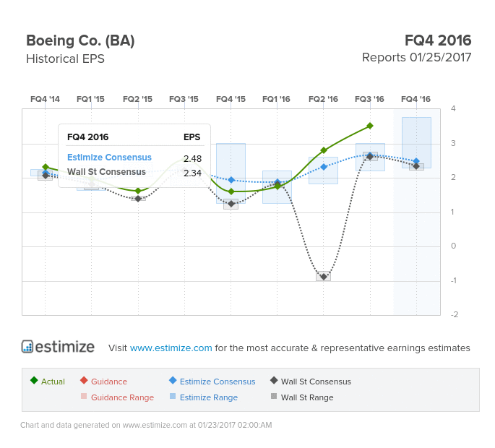Click the Historical EPS subtitle

pos(65,59)
